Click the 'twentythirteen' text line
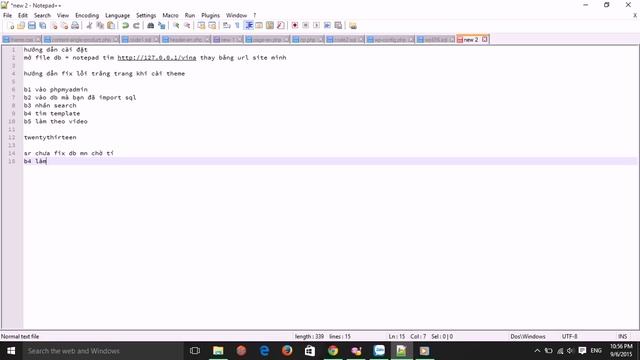Screen dimensions: 640x360 [50, 138]
